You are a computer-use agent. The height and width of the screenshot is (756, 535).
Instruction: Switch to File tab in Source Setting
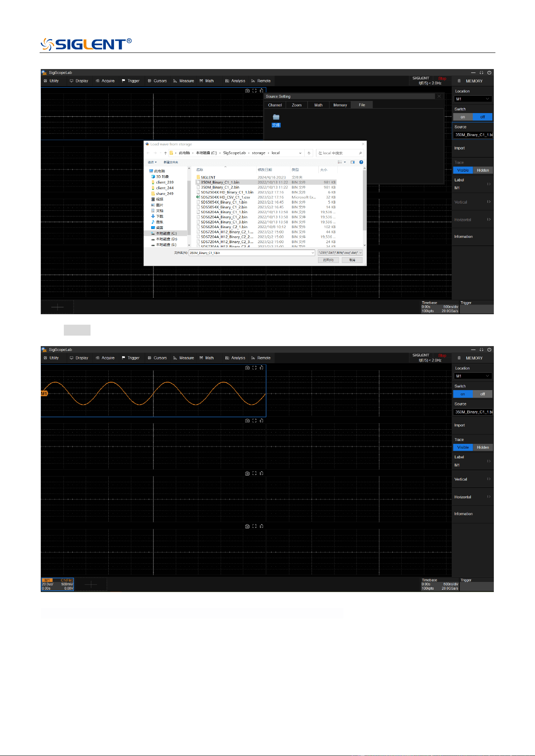[362, 105]
